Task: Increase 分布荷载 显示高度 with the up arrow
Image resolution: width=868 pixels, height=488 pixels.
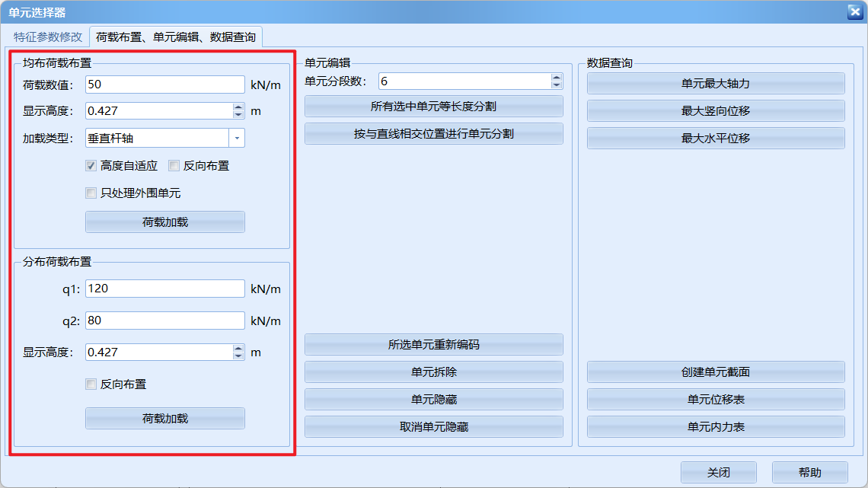Action: click(x=238, y=349)
